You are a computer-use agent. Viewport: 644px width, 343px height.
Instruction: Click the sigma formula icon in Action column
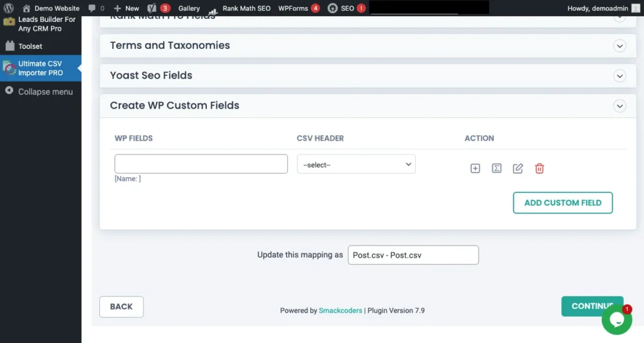496,168
